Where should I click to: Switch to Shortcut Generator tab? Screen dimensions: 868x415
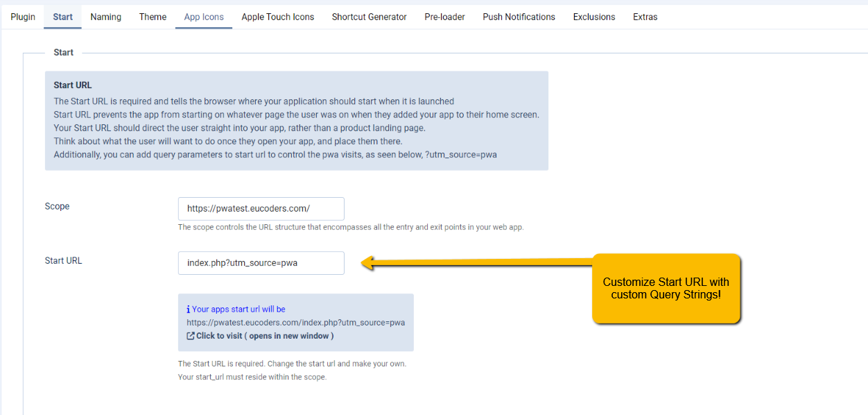370,17
